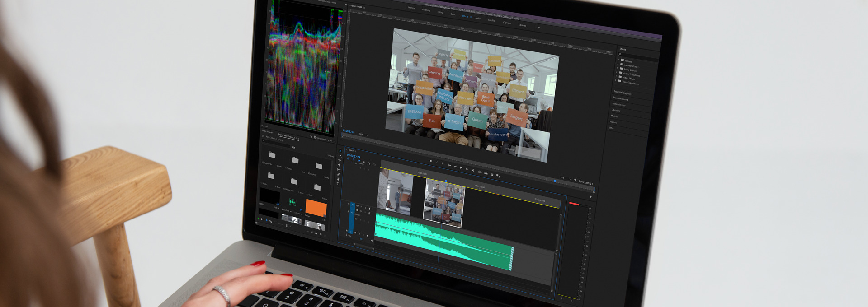Expand the Lumetri Presets folder

tap(618, 64)
